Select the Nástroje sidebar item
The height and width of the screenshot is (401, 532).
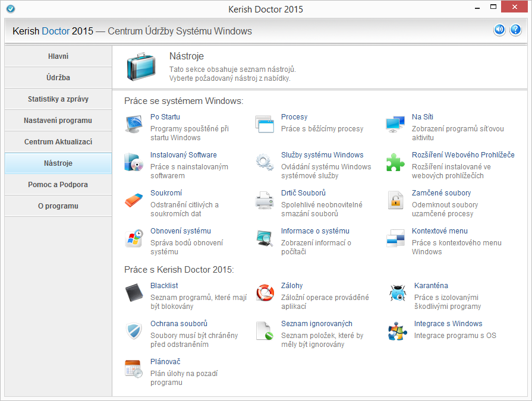click(58, 163)
